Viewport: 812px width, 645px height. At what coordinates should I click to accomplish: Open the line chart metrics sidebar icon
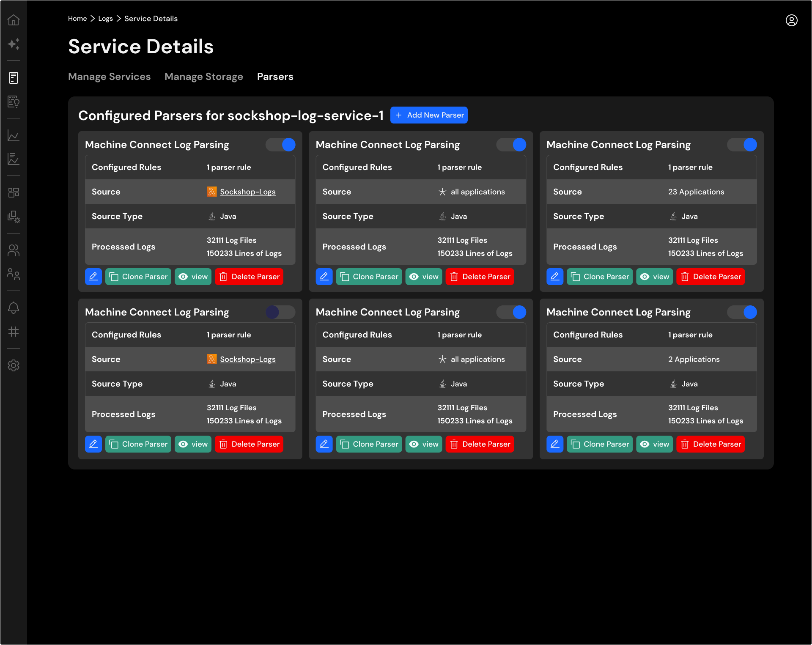tap(14, 135)
